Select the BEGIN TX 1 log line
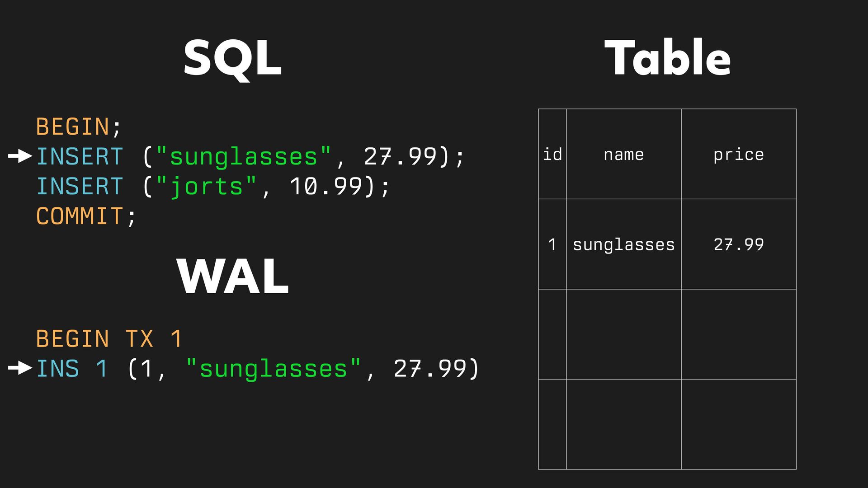 click(108, 339)
